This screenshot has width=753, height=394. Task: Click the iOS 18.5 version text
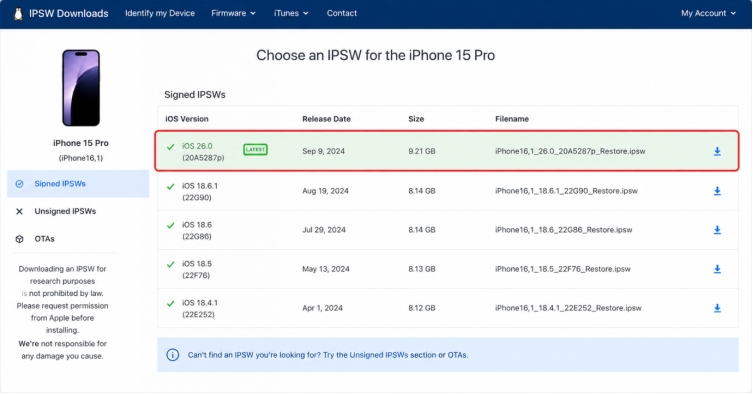[x=196, y=264]
